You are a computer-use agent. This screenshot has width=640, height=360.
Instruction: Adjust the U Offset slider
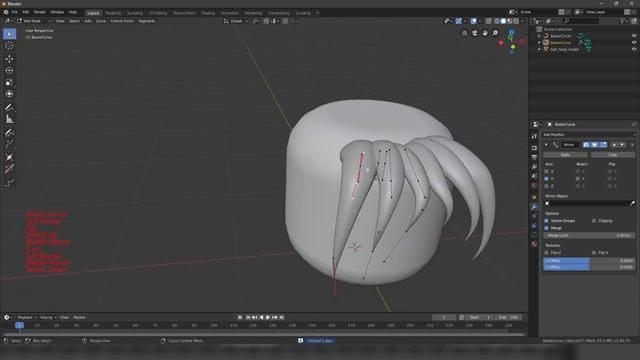pyautogui.click(x=589, y=260)
